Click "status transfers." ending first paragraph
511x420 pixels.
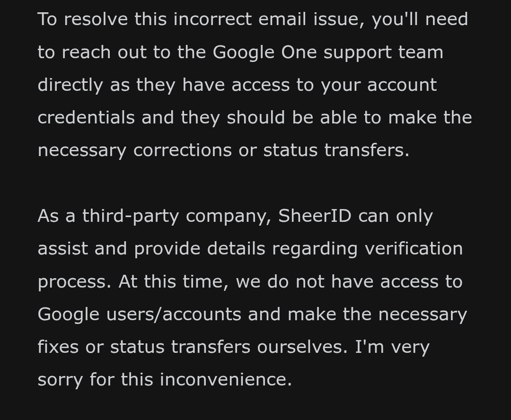(336, 150)
